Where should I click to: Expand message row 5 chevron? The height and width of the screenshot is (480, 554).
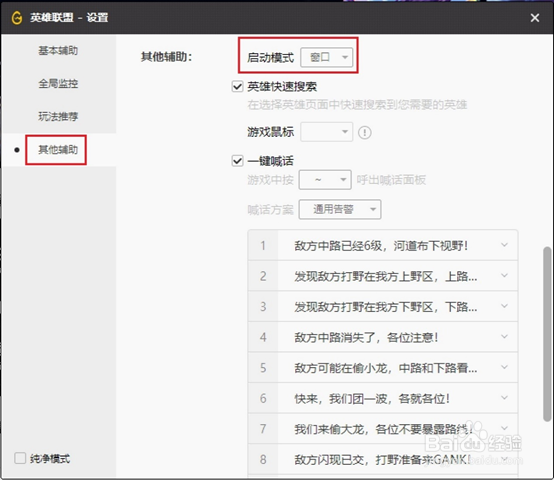505,367
